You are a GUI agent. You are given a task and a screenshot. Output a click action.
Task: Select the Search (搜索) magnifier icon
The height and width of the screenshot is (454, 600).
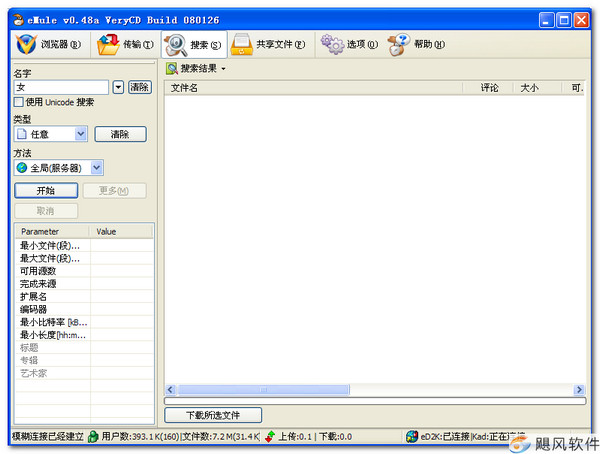point(176,45)
